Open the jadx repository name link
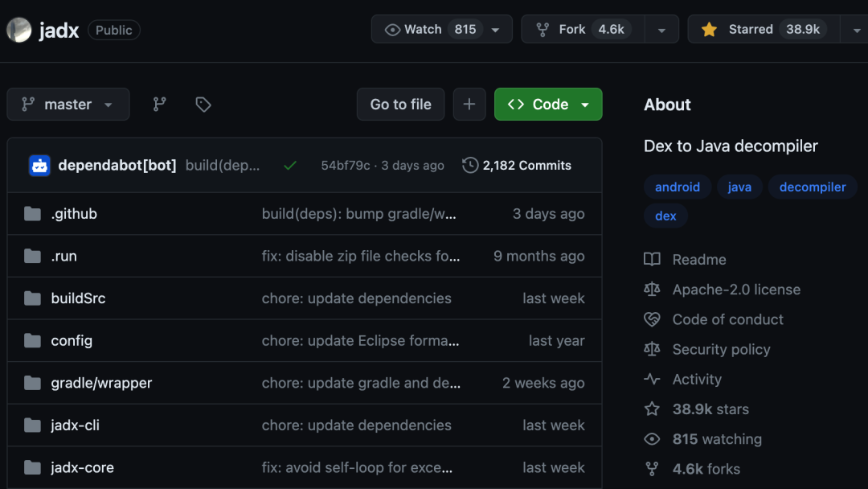 click(59, 30)
